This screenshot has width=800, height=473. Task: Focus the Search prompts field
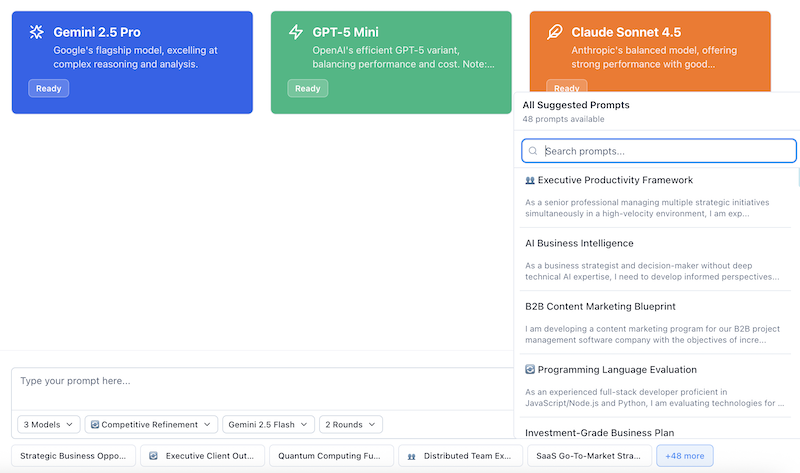(x=665, y=151)
